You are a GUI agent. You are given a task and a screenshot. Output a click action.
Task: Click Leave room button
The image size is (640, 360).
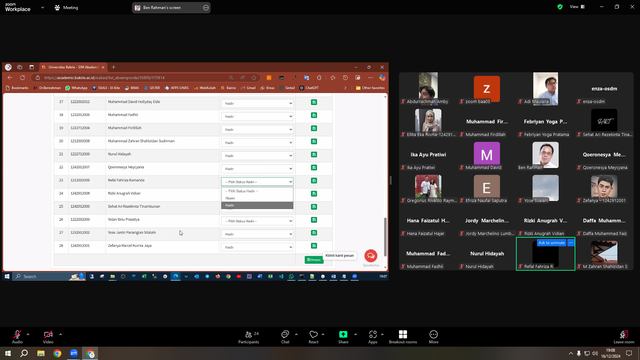[x=624, y=337]
